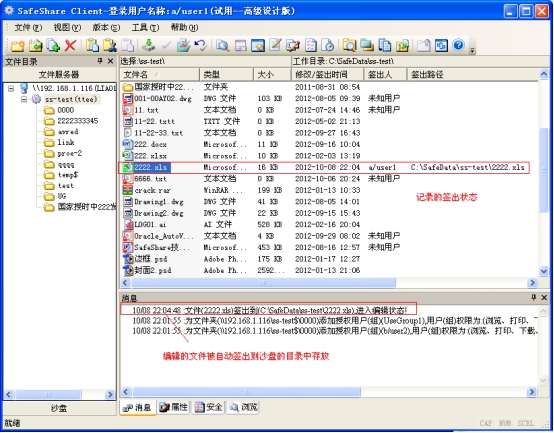554x433 pixels.
Task: Click the checklist document toolbar icon
Action: click(x=311, y=46)
